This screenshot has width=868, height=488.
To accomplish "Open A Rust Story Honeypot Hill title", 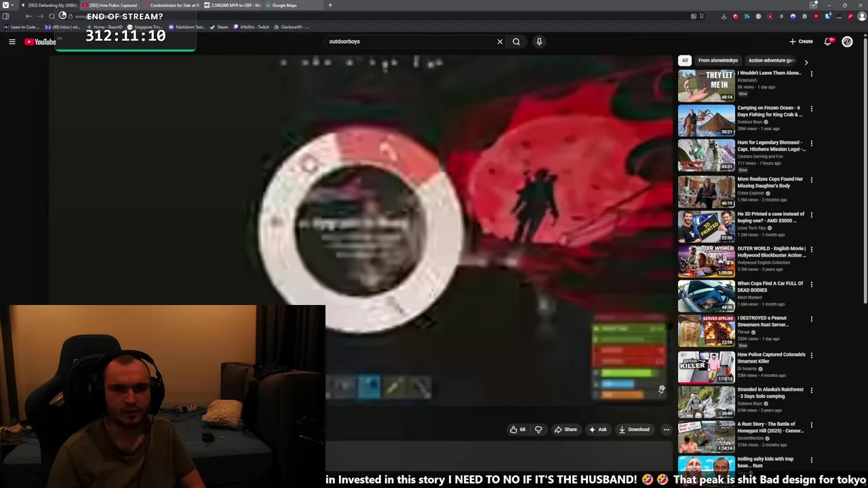I will point(770,428).
